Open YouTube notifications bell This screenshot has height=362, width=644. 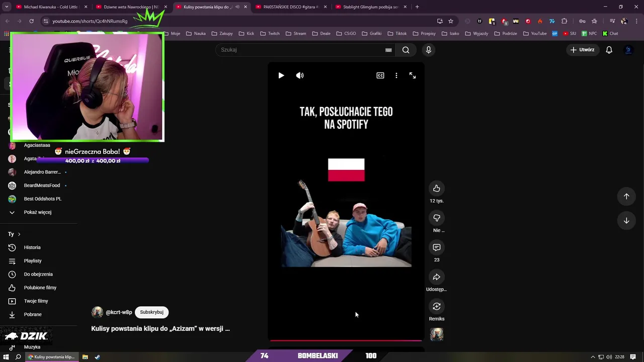point(609,50)
